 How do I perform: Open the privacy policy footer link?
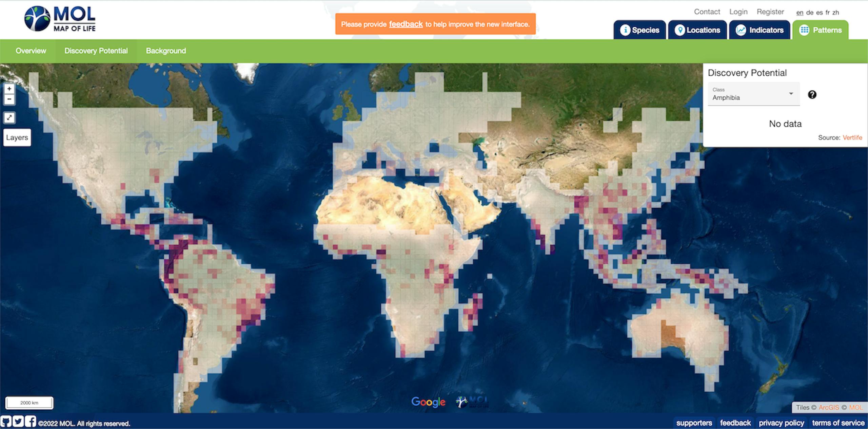tap(781, 423)
